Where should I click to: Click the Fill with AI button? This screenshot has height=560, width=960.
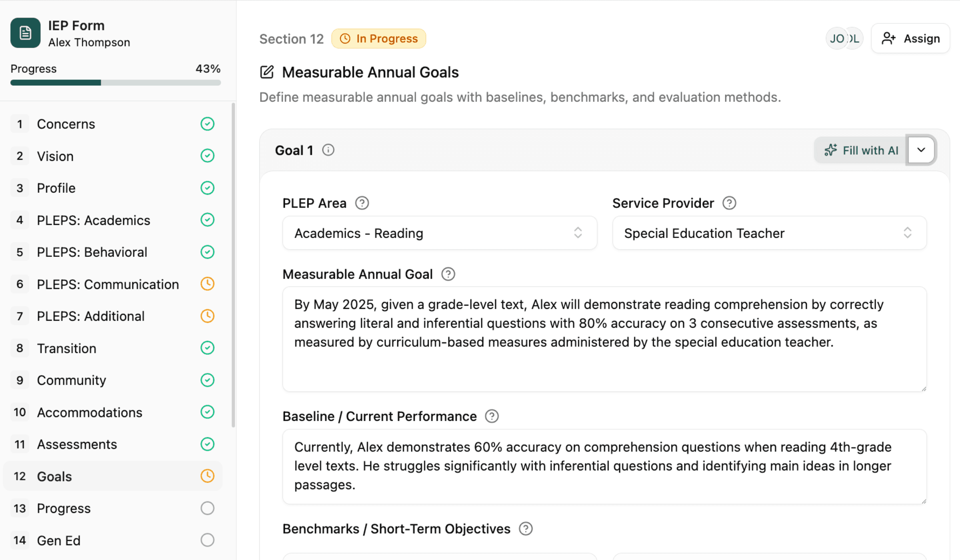[860, 150]
